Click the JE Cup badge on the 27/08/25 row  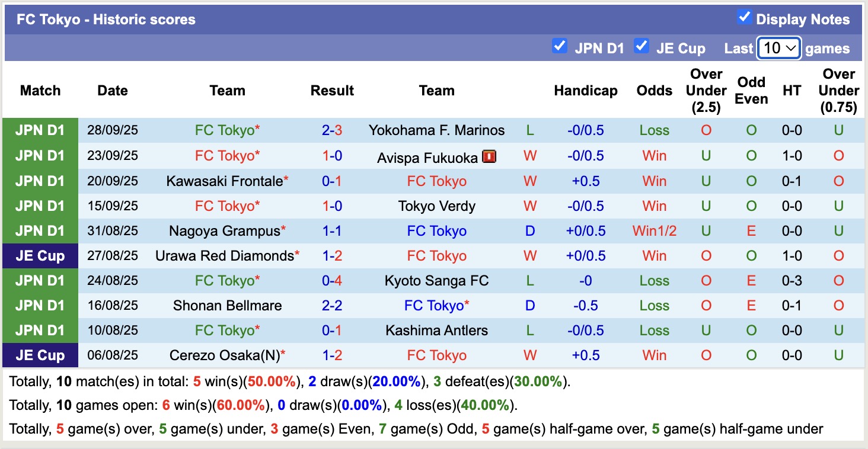(x=40, y=255)
